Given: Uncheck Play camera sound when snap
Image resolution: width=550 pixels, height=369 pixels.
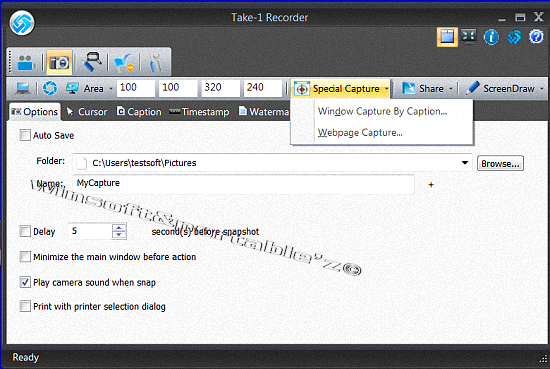Looking at the screenshot, I should [25, 282].
